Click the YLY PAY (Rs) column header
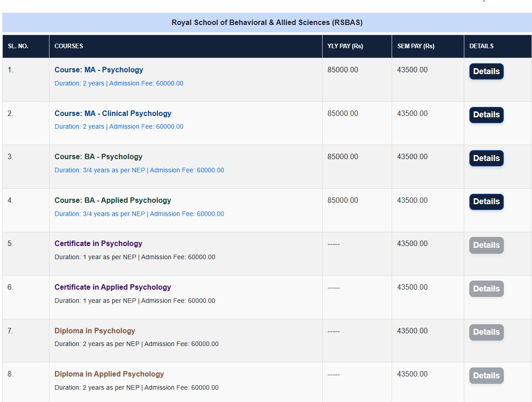This screenshot has width=532, height=402. pos(345,46)
